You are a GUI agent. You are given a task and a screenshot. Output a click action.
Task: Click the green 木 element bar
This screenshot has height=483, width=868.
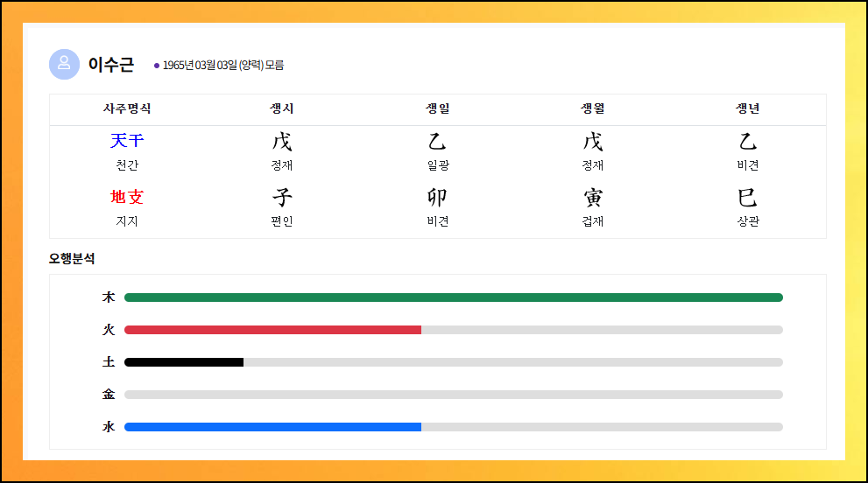[x=454, y=297]
